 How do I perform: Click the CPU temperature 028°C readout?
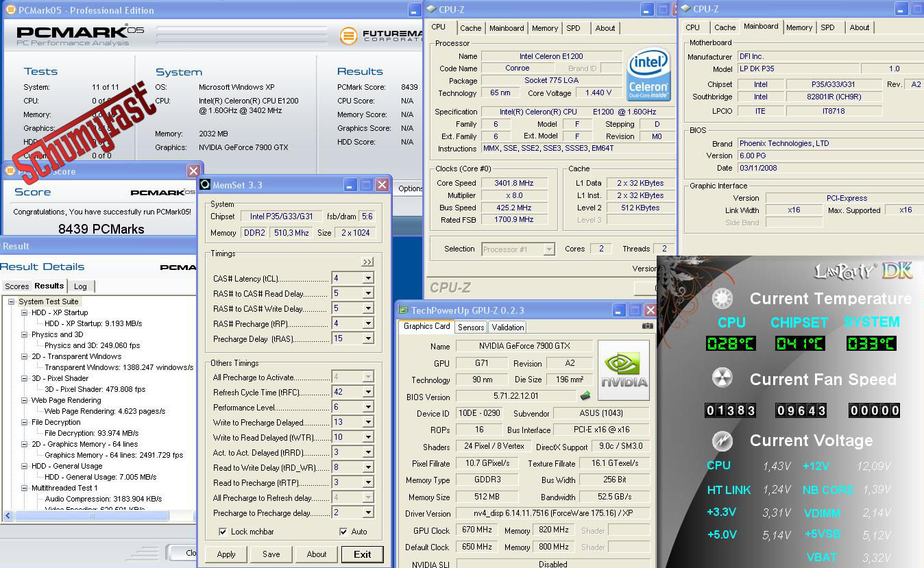coord(731,343)
